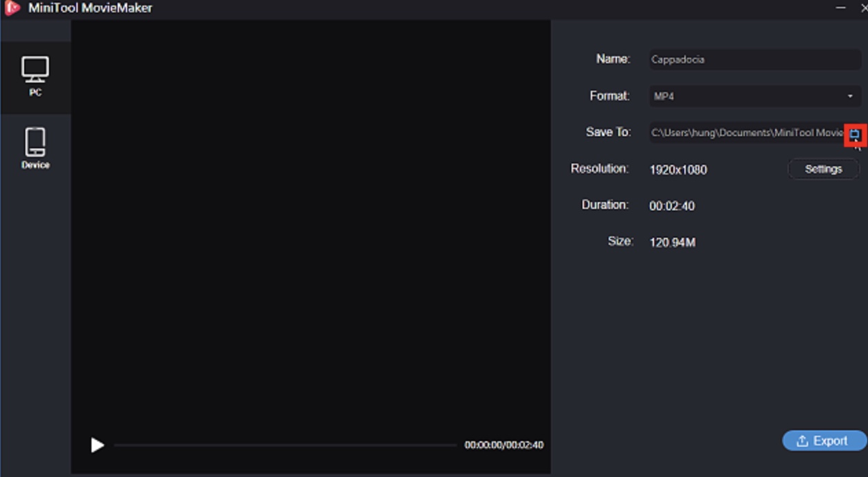Click the Save To path field

(747, 133)
